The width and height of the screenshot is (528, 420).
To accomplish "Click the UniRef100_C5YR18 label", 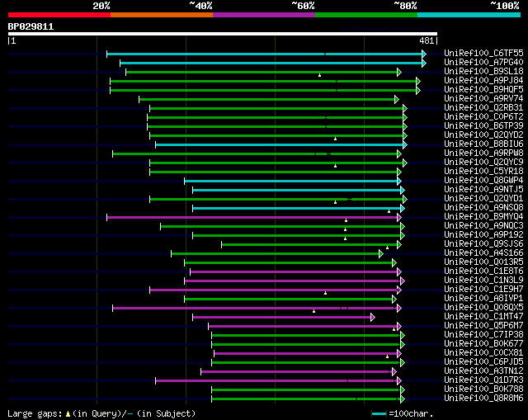I will [483, 171].
